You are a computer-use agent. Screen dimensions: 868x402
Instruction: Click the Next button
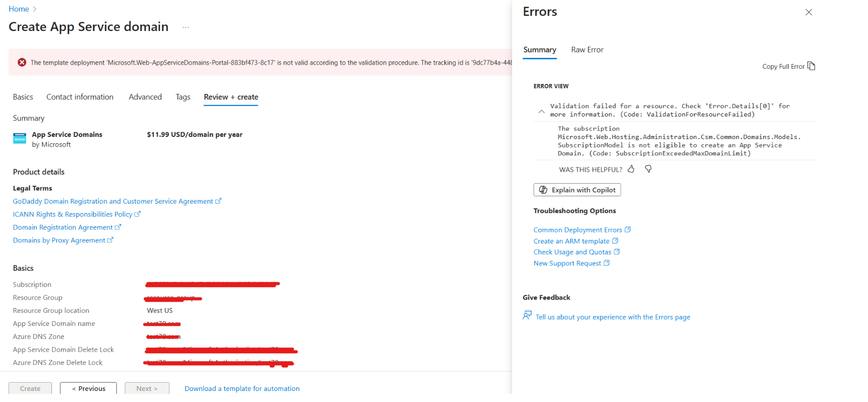pos(147,388)
